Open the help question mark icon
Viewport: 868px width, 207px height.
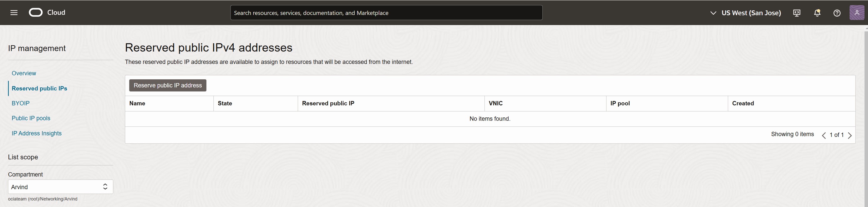click(837, 13)
